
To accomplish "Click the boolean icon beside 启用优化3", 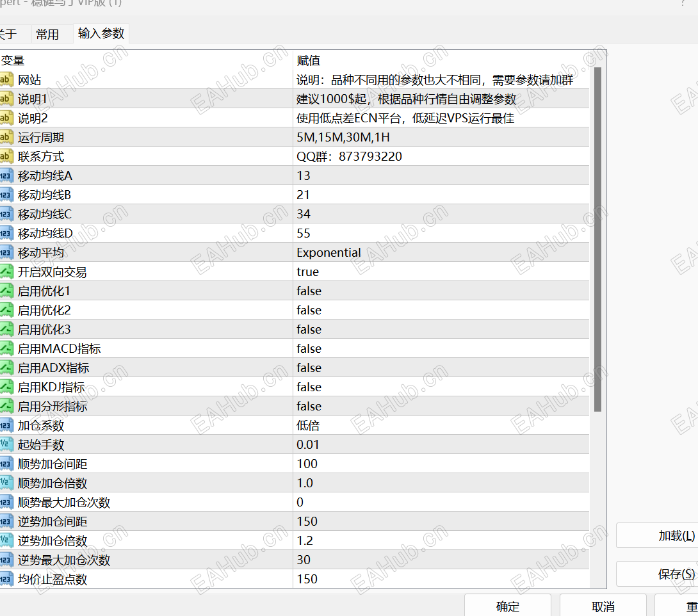I will coord(6,329).
